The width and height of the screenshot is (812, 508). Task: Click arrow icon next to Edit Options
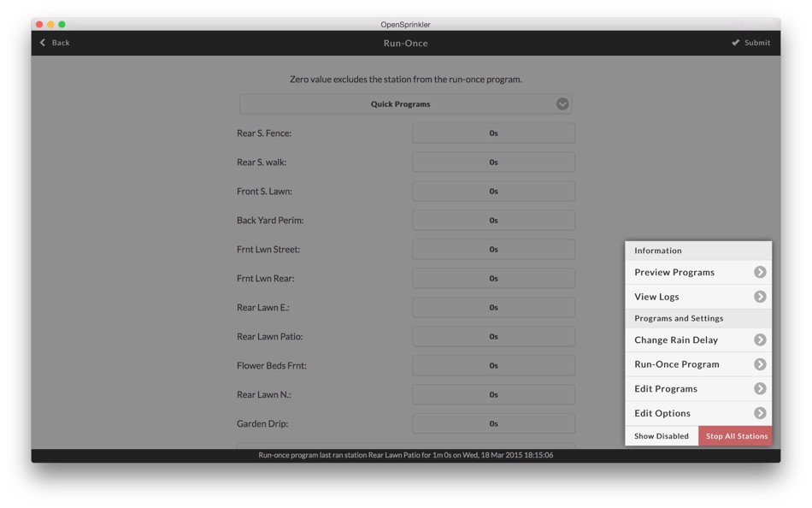pyautogui.click(x=760, y=412)
